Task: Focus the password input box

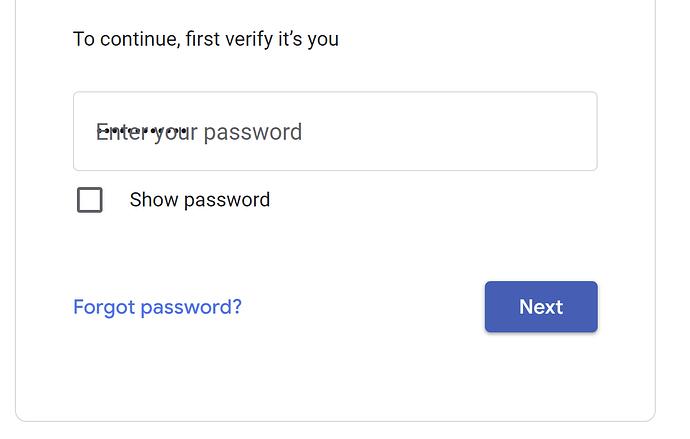Action: click(x=335, y=132)
